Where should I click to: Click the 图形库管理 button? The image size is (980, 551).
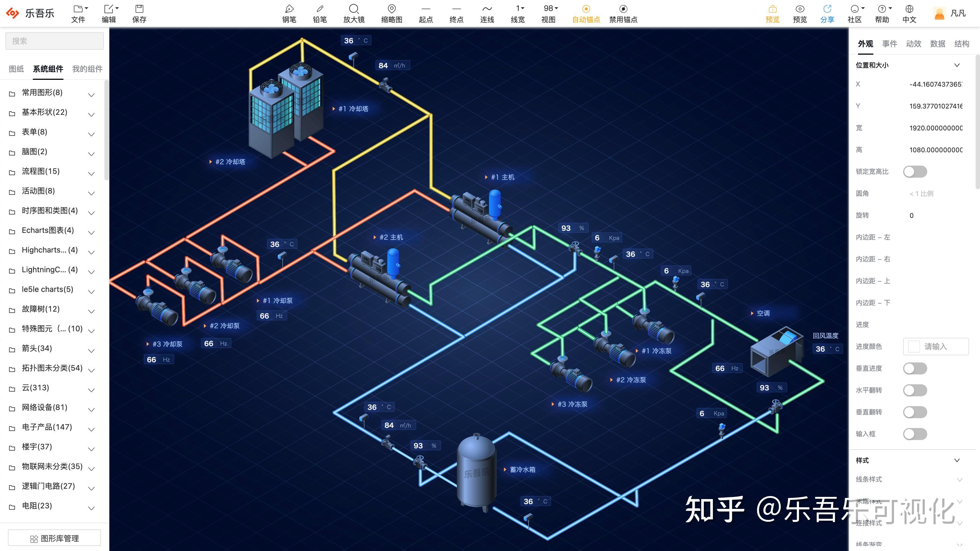tap(54, 538)
